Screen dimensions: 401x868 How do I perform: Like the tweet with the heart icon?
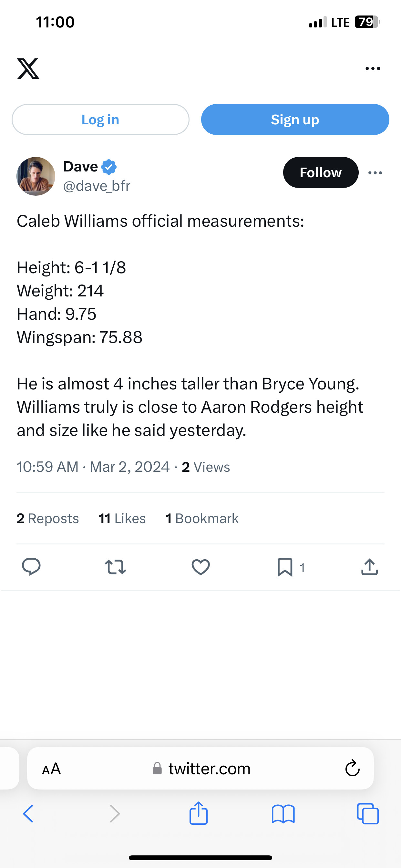(x=200, y=567)
